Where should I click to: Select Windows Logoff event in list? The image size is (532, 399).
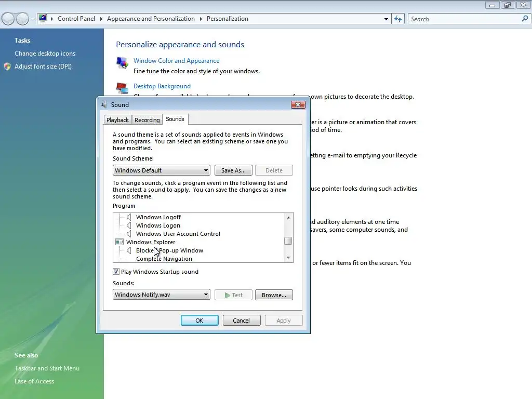[x=158, y=217]
